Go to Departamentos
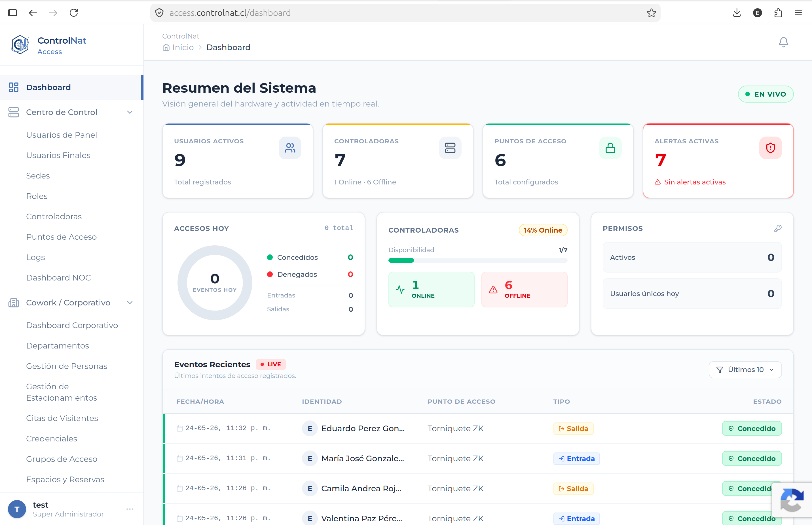The width and height of the screenshot is (812, 525). coord(57,346)
